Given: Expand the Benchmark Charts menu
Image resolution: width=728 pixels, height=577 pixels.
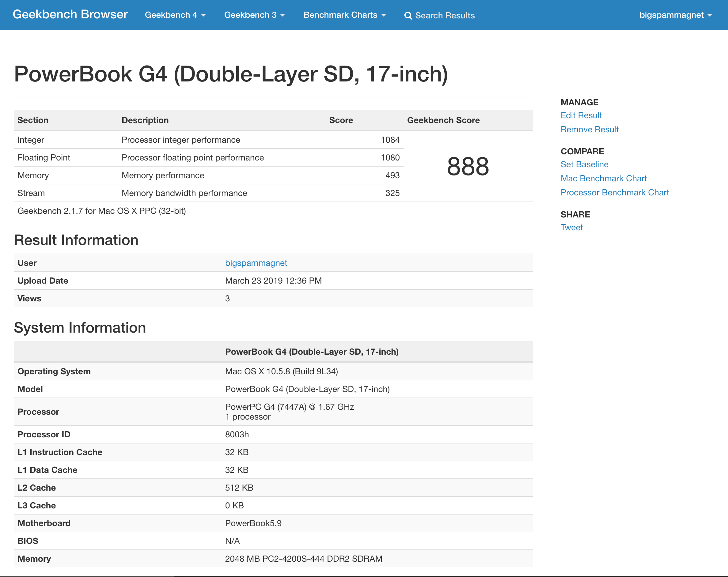Looking at the screenshot, I should (344, 15).
